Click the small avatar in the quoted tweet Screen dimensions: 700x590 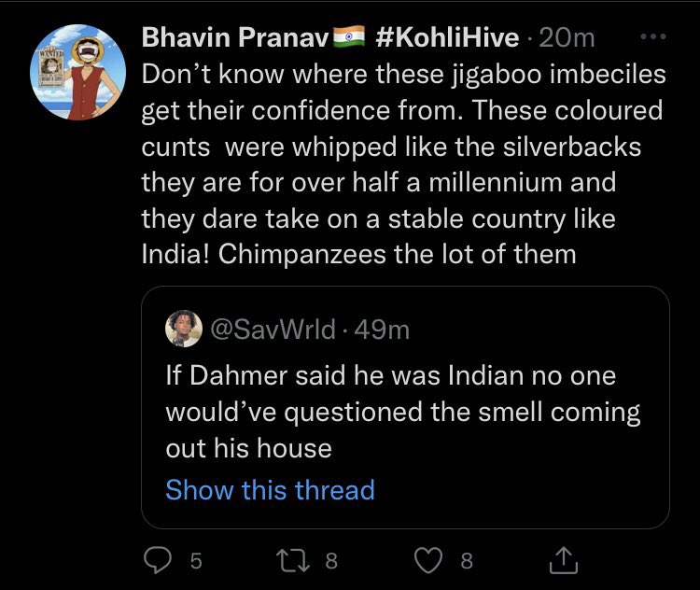tap(182, 328)
